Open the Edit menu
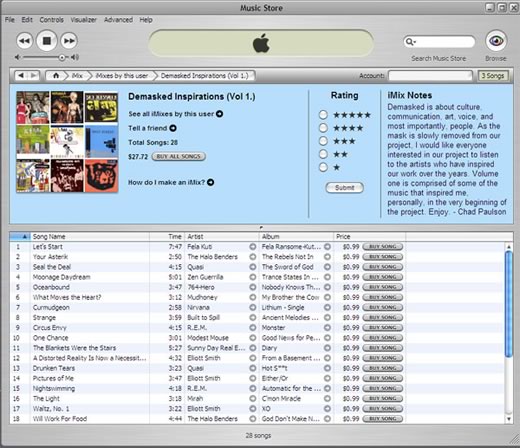Image resolution: width=520 pixels, height=448 pixels. 27,20
